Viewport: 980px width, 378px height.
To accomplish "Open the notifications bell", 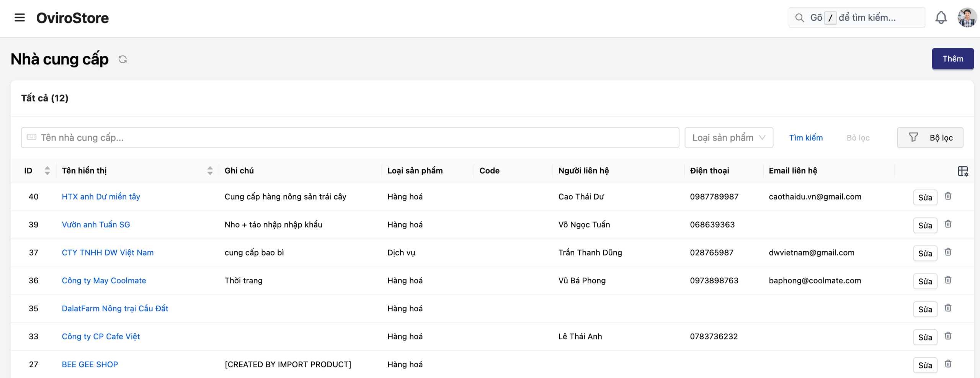I will point(941,18).
